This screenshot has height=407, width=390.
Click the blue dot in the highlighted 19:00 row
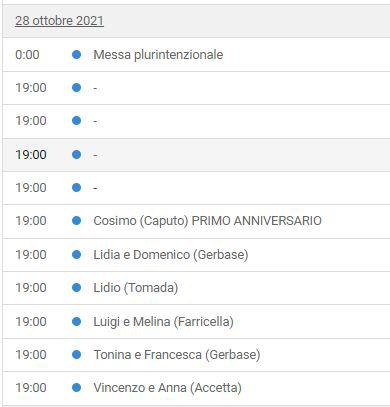pos(76,155)
